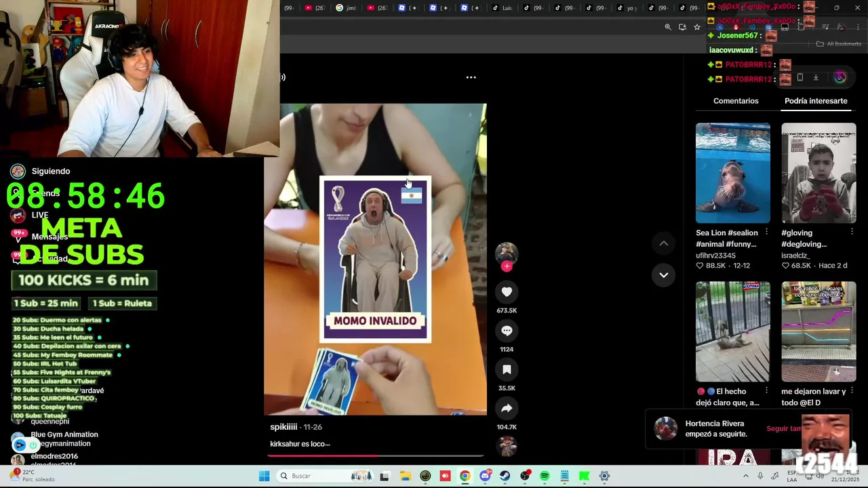Open the 22°C weather widget
Viewport: 868px width, 488px height.
click(x=33, y=476)
